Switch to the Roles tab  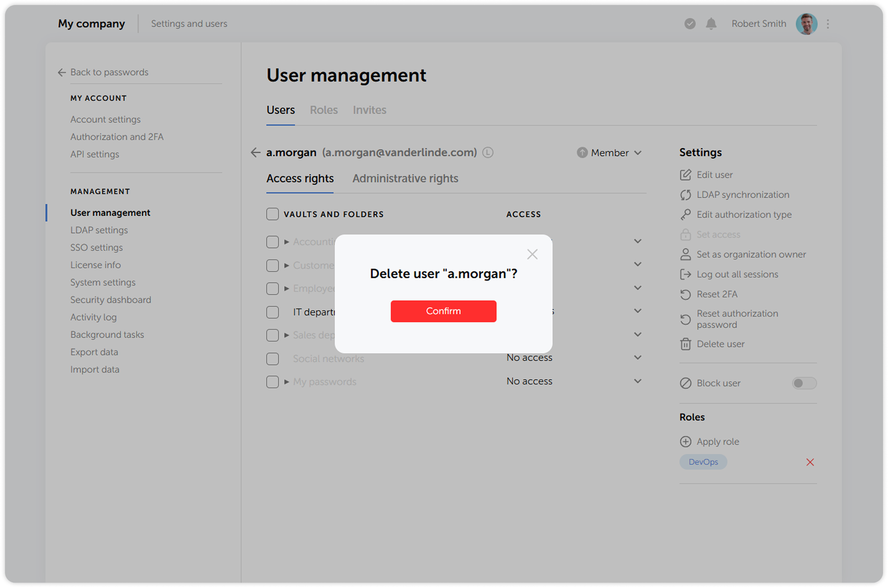(x=324, y=110)
